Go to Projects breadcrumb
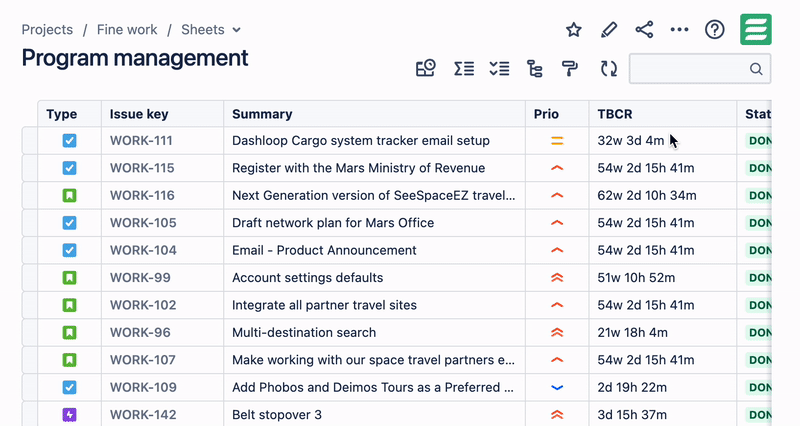This screenshot has width=800, height=426. click(x=47, y=30)
